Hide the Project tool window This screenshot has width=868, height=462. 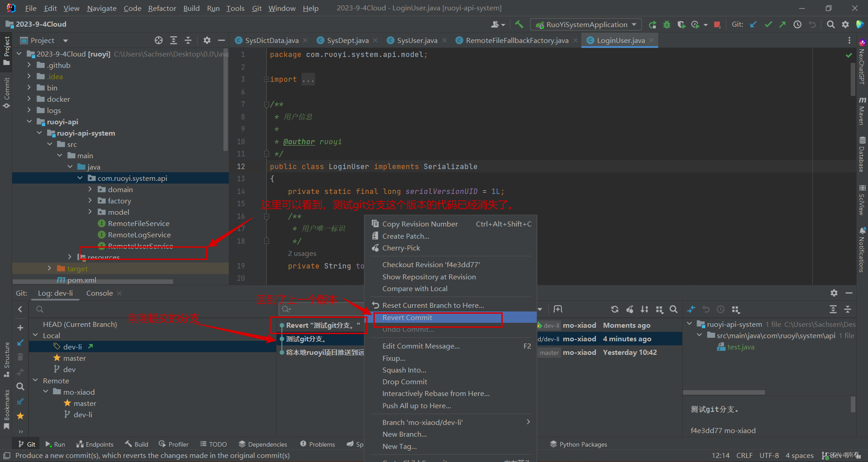click(222, 40)
